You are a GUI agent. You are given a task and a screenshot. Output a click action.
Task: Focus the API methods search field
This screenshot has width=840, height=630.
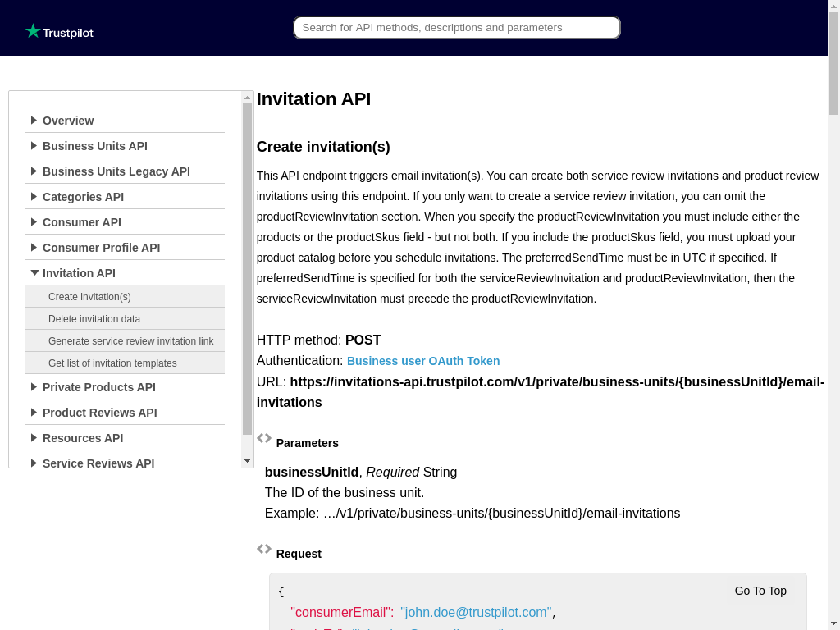457,28
